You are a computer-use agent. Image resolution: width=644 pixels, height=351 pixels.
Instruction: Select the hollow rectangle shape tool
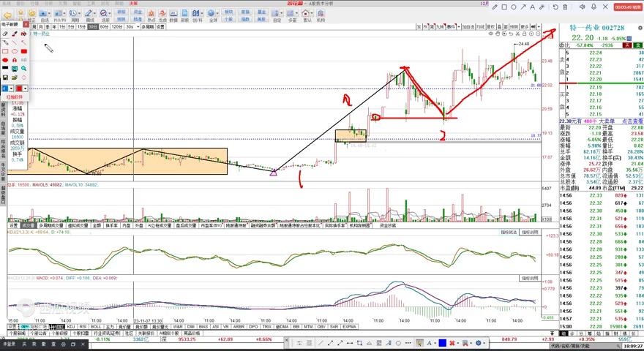[5, 51]
